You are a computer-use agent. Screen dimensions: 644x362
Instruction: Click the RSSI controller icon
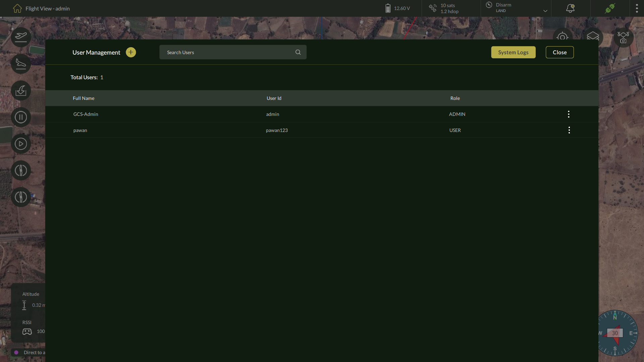pyautogui.click(x=27, y=331)
